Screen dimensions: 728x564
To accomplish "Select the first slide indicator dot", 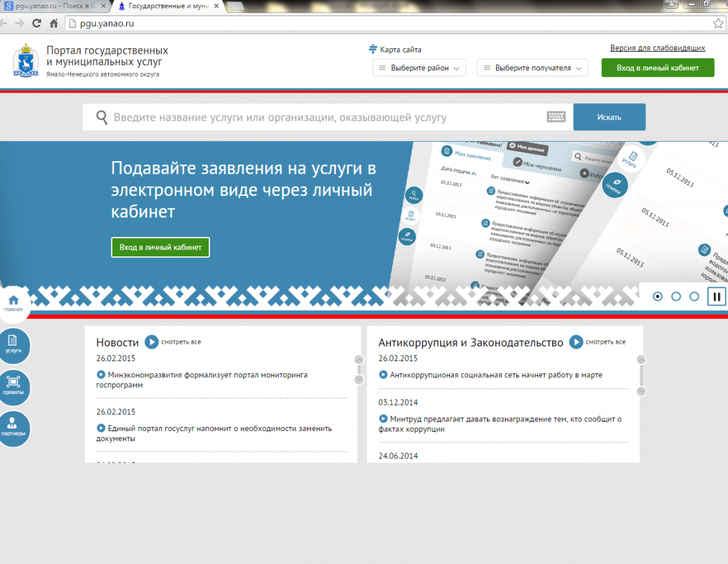I will 657,296.
